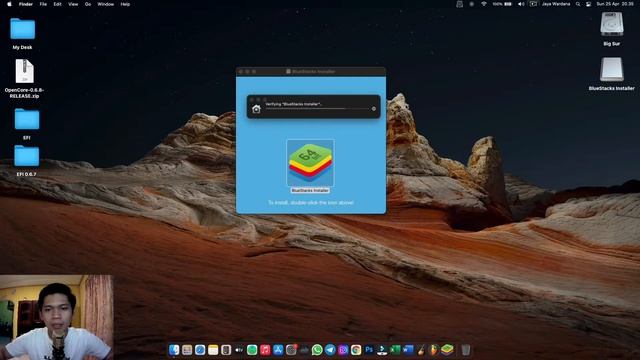
Task: Open the Edit menu
Action: 58,4
